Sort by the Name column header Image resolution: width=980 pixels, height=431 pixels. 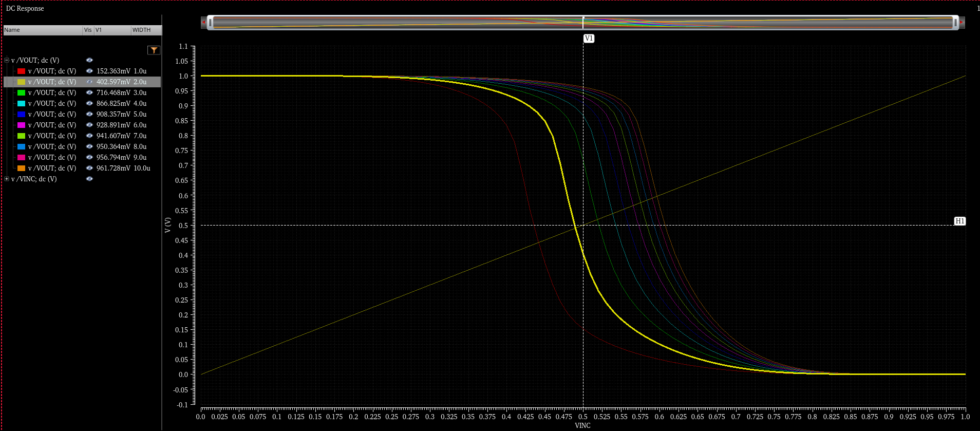[43, 30]
